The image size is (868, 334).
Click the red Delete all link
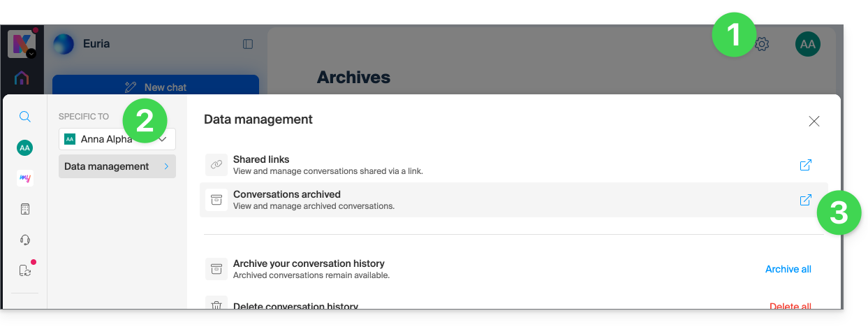pos(790,306)
